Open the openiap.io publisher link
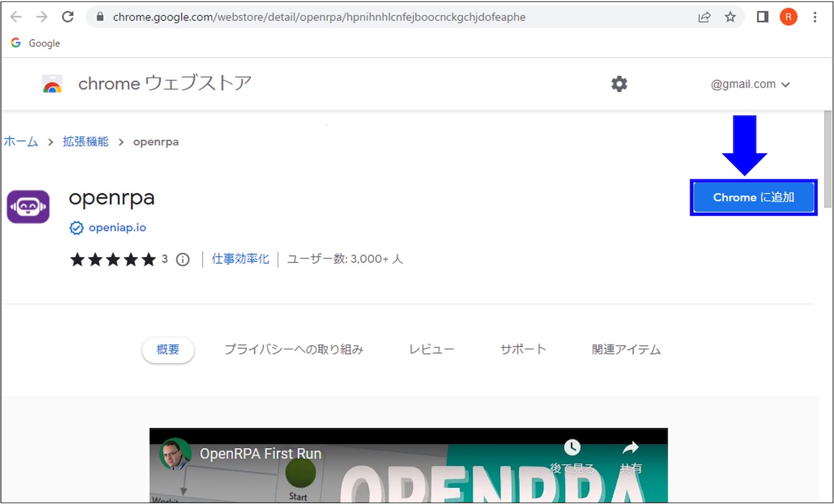834x504 pixels. coord(117,228)
